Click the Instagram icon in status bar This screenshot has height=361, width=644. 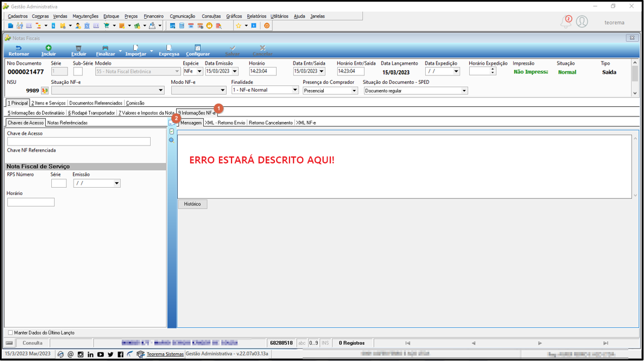point(81,354)
